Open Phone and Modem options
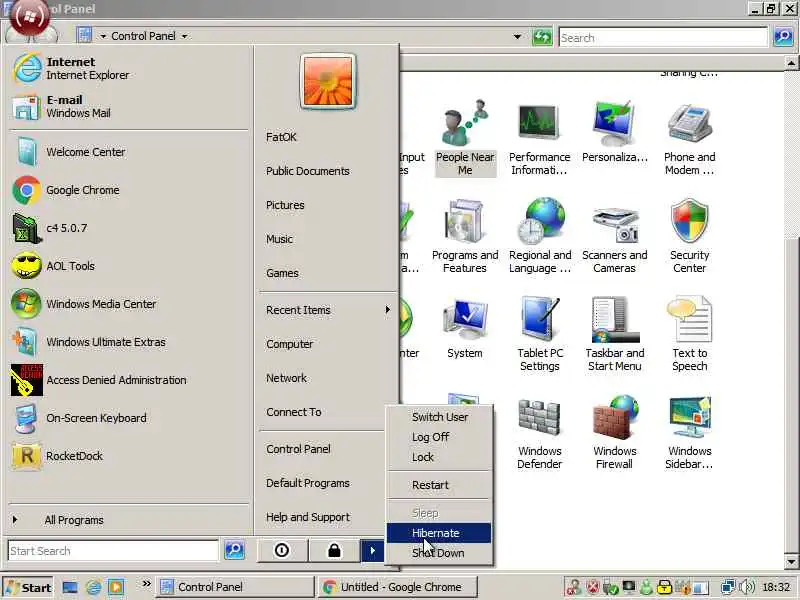This screenshot has width=800, height=600. click(x=689, y=138)
